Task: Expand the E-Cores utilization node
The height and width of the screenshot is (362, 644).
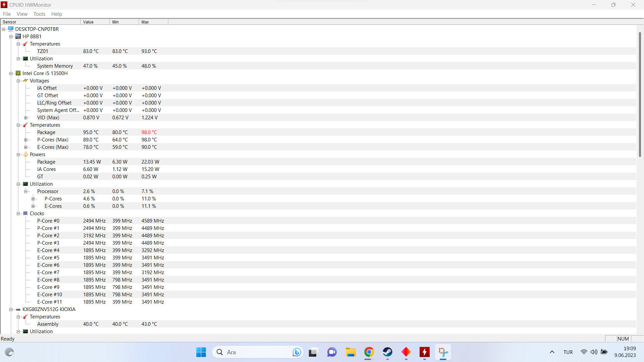Action: pyautogui.click(x=33, y=206)
